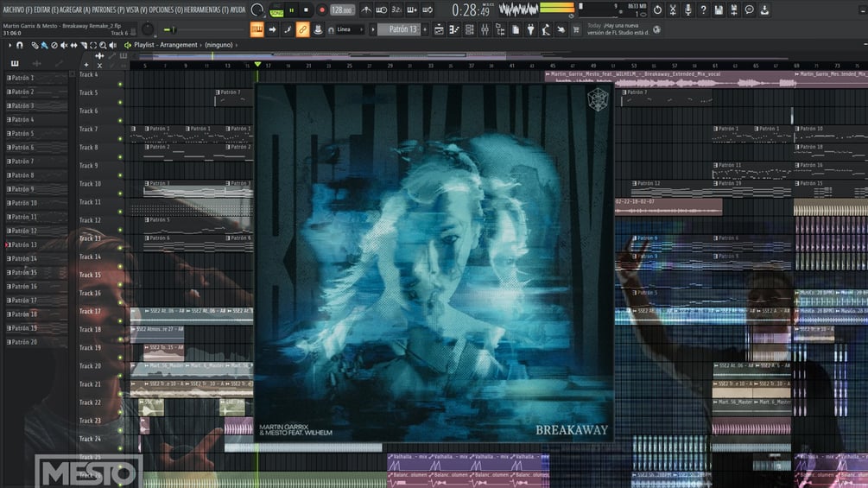Open the tempo tapper icon

click(546, 30)
